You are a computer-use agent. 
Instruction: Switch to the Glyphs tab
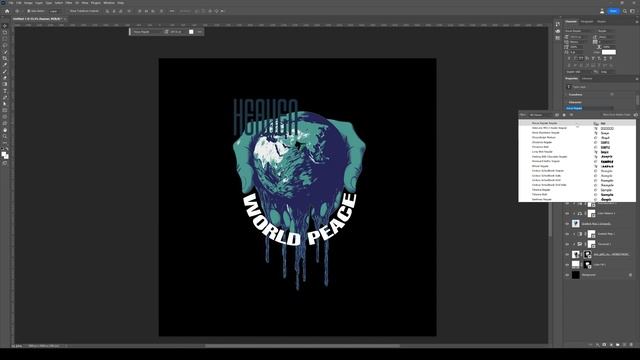tap(602, 22)
